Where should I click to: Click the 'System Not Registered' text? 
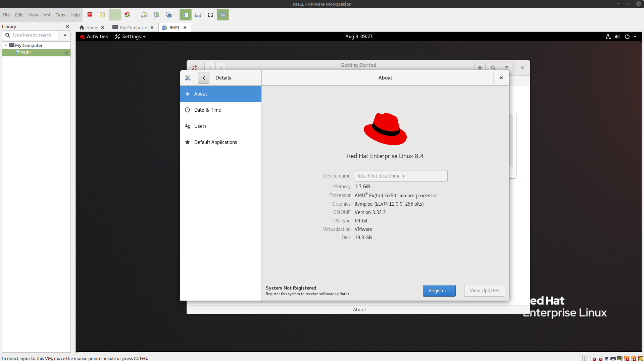(x=291, y=288)
